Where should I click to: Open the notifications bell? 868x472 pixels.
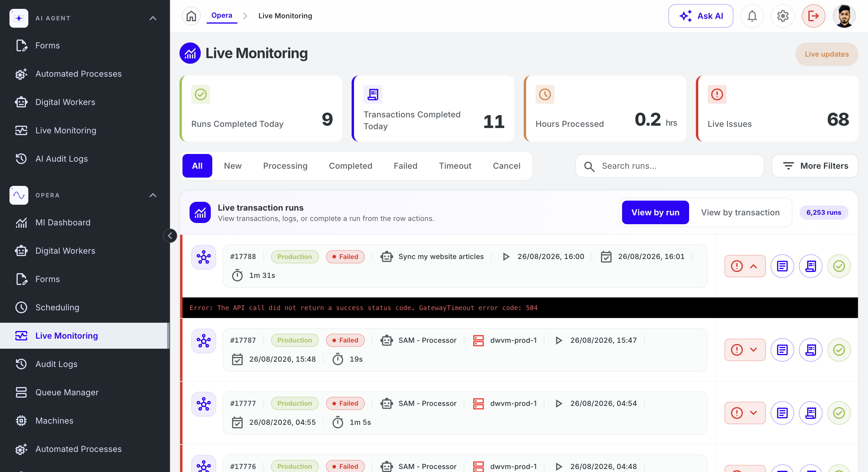[752, 16]
